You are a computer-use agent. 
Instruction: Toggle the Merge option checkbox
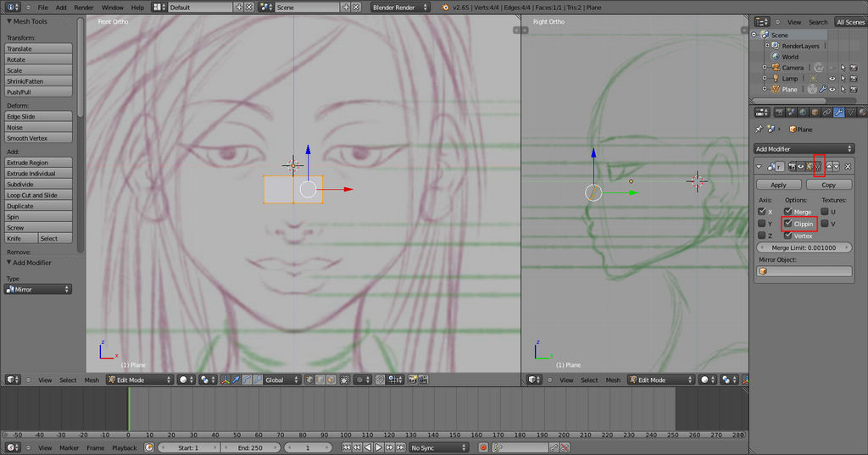[x=788, y=212]
